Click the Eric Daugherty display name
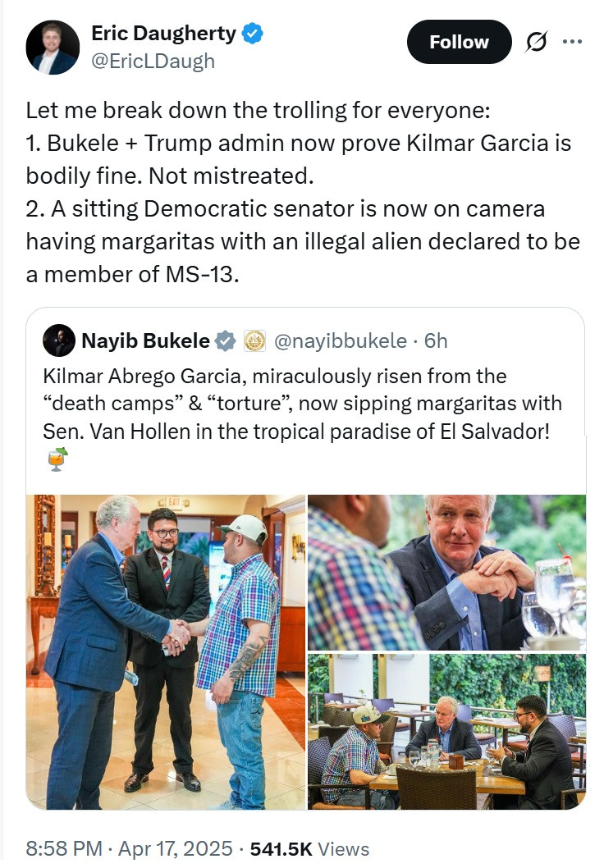Image resolution: width=604 pixels, height=868 pixels. (x=164, y=33)
